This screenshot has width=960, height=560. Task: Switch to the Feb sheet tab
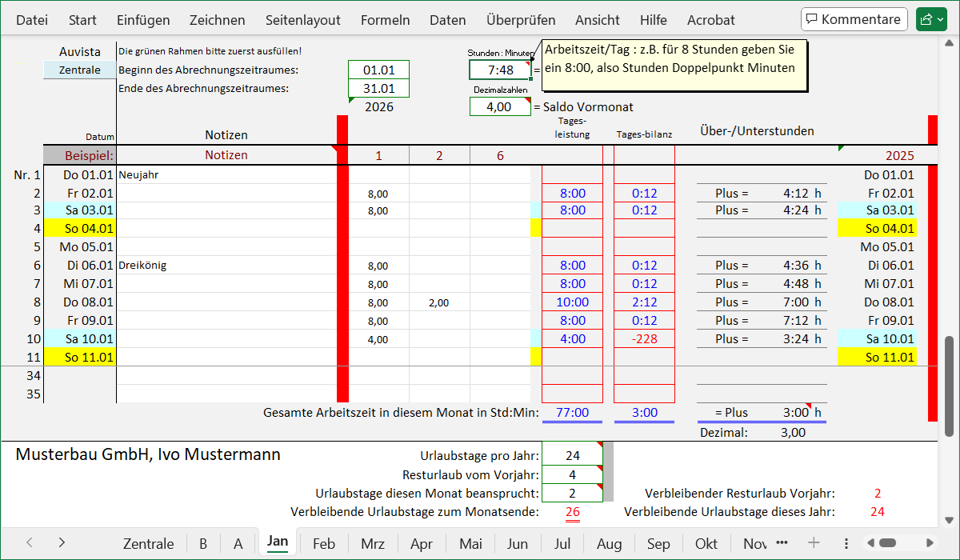point(323,542)
